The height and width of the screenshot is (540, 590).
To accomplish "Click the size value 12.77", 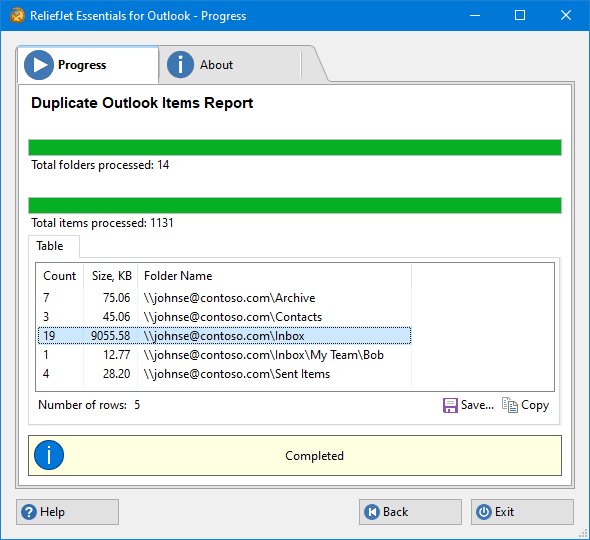I will click(116, 355).
